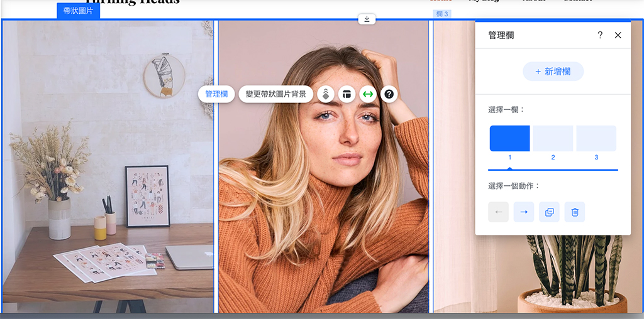This screenshot has width=644, height=319.
Task: Select column 2 in the panel
Action: [553, 139]
